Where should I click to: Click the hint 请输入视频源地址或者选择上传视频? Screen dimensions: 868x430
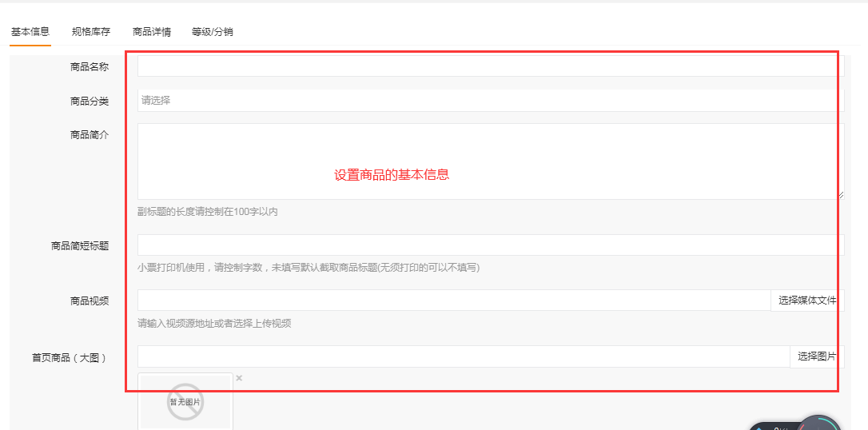[x=214, y=324]
